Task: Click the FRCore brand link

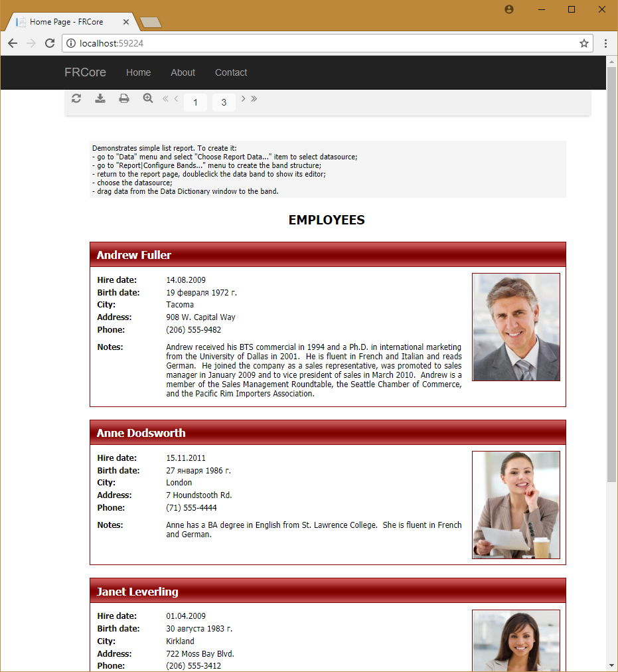Action: tap(85, 72)
